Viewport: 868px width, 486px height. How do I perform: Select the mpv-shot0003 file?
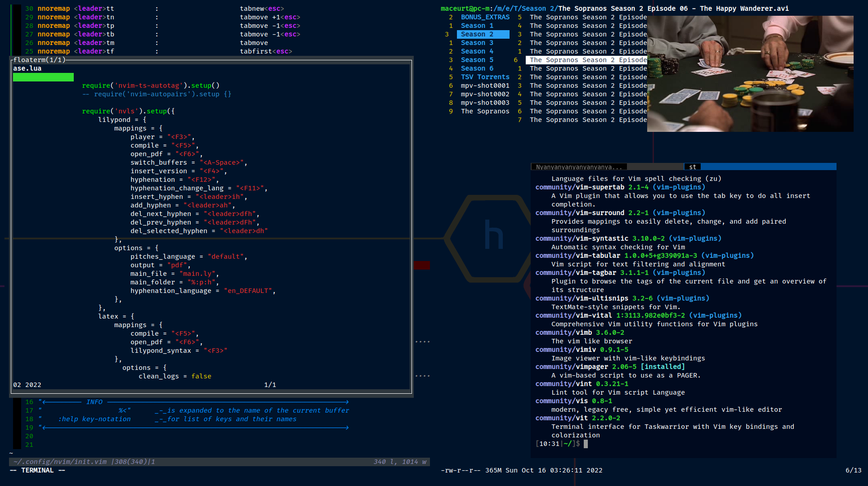[485, 103]
